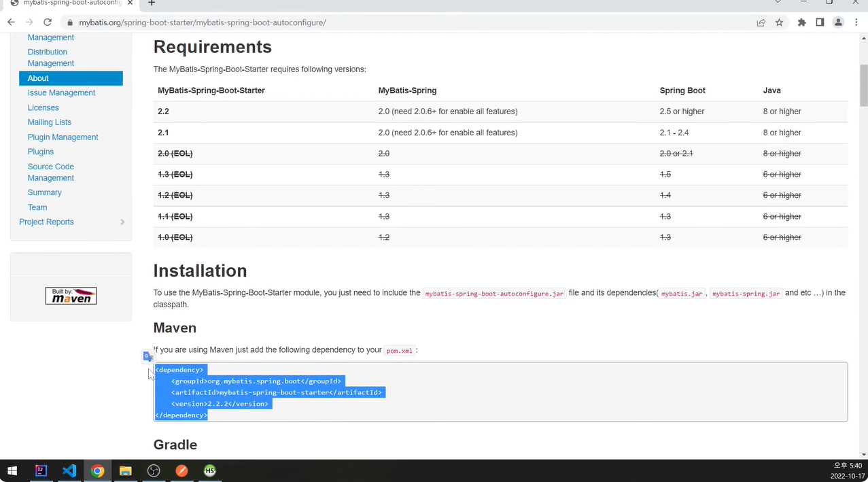Click the highlighted version 2.2.2 line
This screenshot has height=482, width=868.
pyautogui.click(x=220, y=404)
